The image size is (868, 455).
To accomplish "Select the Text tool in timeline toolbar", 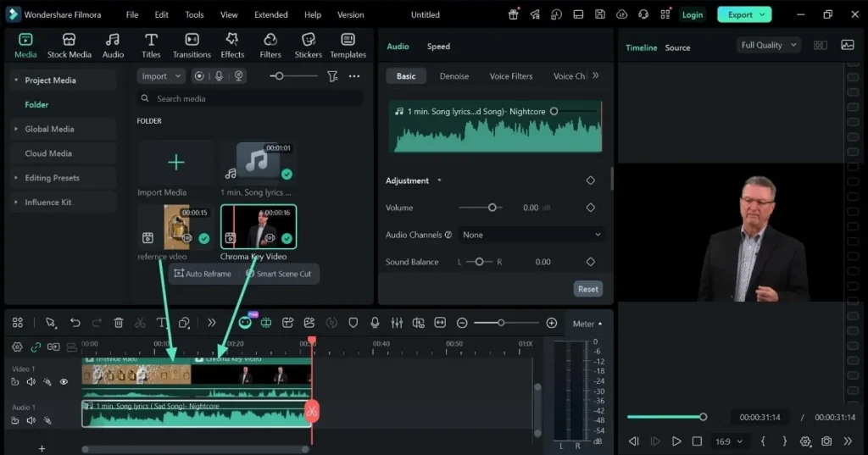I will click(x=161, y=323).
